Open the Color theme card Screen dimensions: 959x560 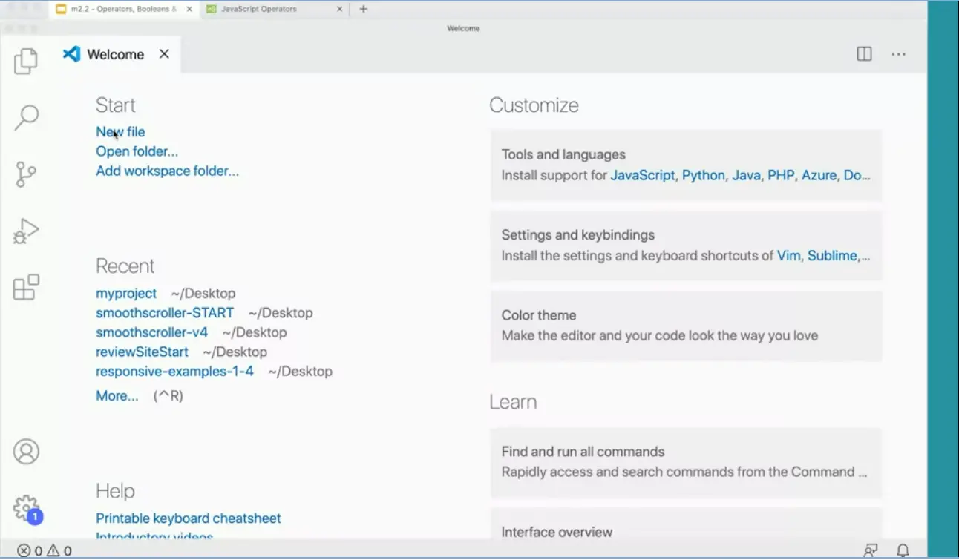pyautogui.click(x=686, y=326)
